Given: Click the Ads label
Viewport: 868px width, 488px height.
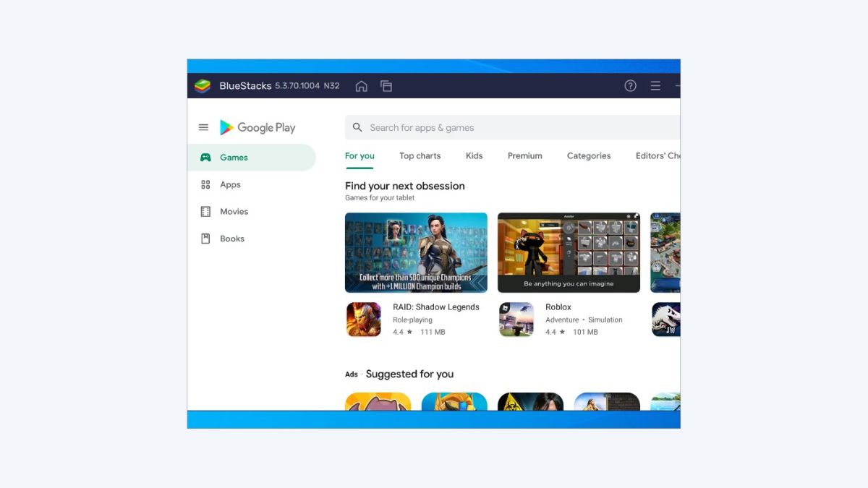Looking at the screenshot, I should (x=352, y=374).
